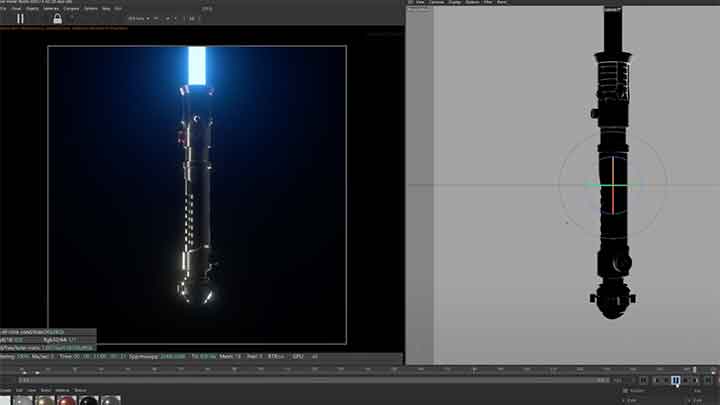Open the material manager Edit menu

click(x=19, y=391)
